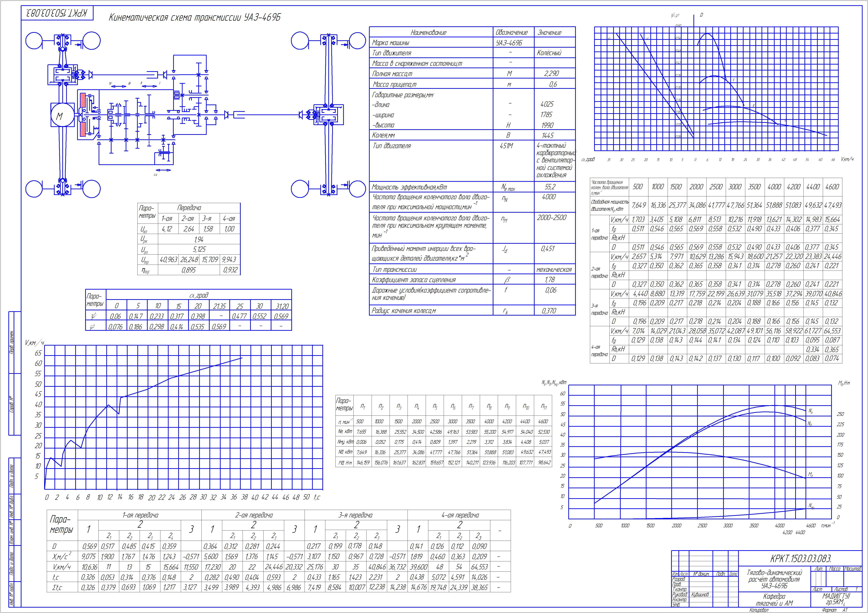Click the '3-я передача' header in the bottom table
This screenshot has height=613, width=868.
[356, 515]
